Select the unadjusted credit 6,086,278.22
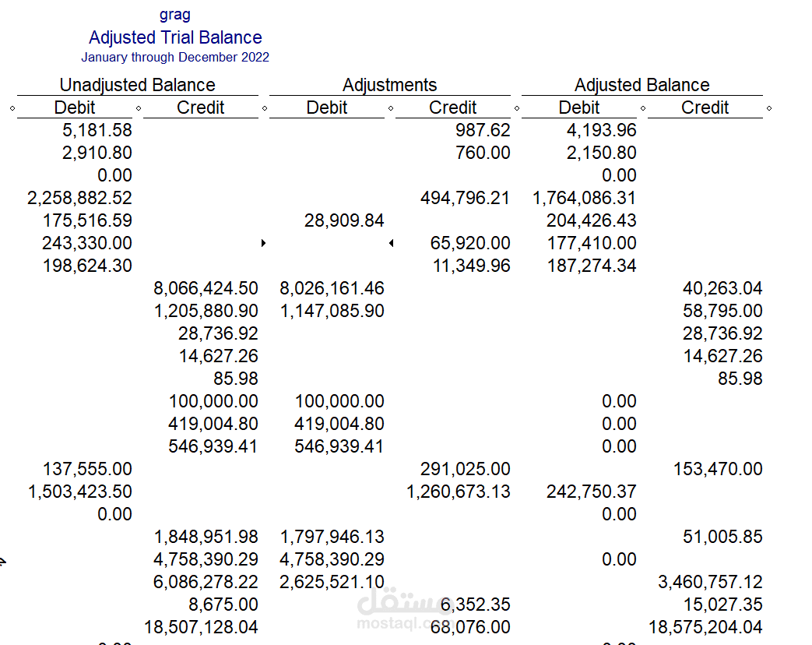The height and width of the screenshot is (645, 812). point(206,583)
